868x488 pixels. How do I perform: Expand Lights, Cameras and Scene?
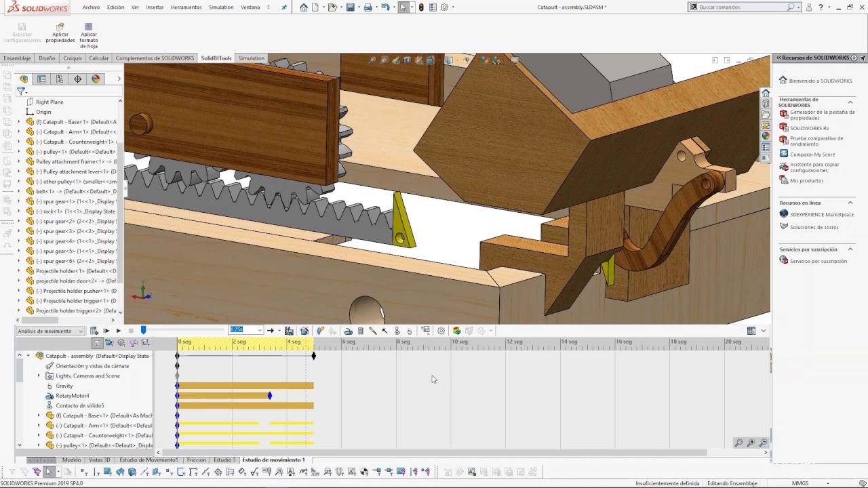39,375
